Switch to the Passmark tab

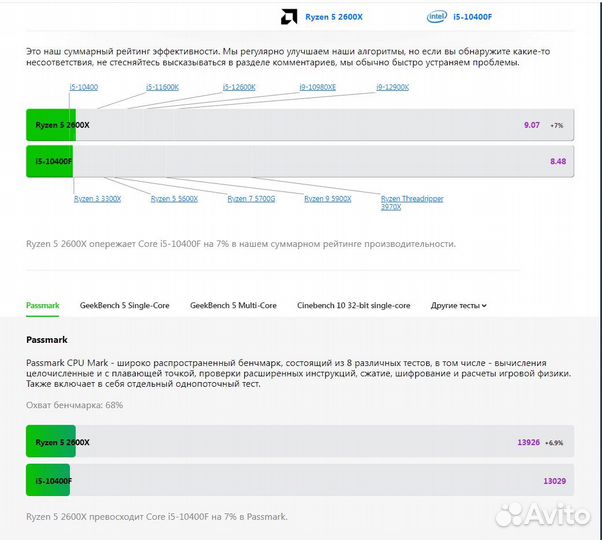42,305
